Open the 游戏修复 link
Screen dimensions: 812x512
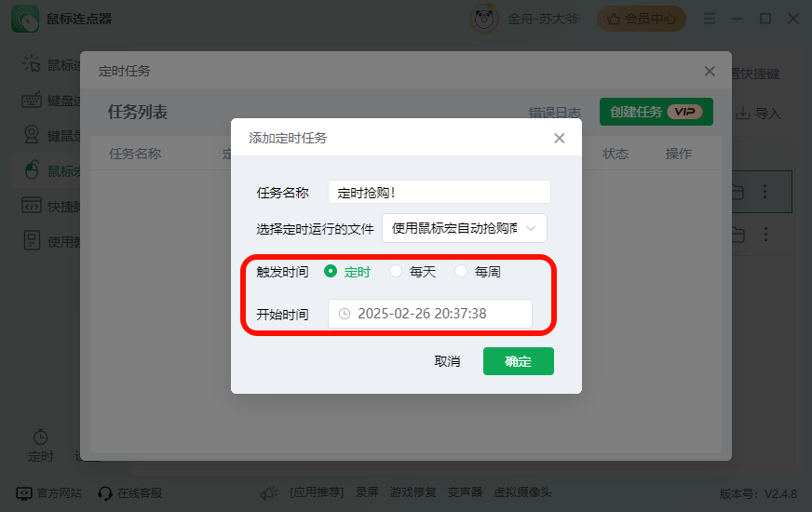coord(413,492)
